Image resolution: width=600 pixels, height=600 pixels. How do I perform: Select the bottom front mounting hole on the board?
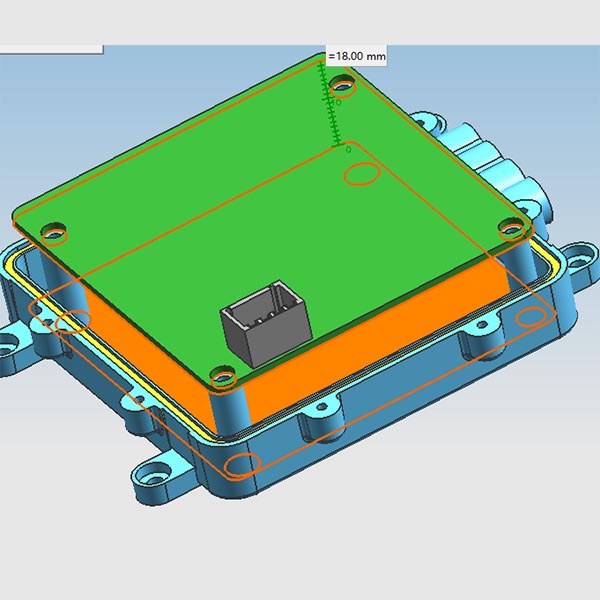pos(223,377)
